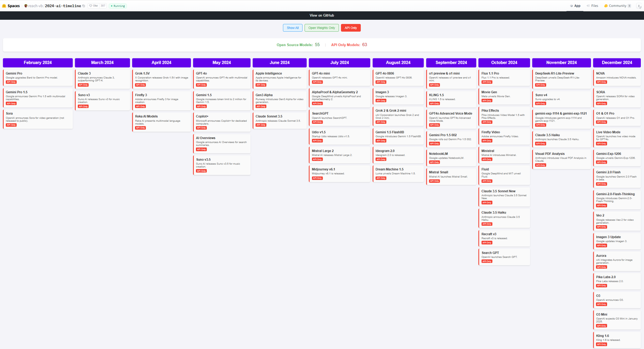
Task: Open the Ideogram 2.0 card
Action: point(398,155)
